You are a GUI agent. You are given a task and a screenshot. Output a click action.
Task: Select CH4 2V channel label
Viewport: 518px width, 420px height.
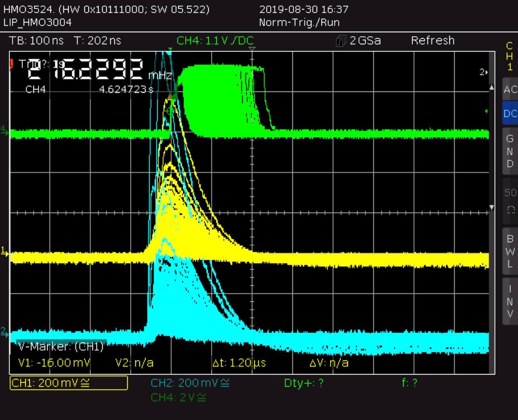[178, 397]
